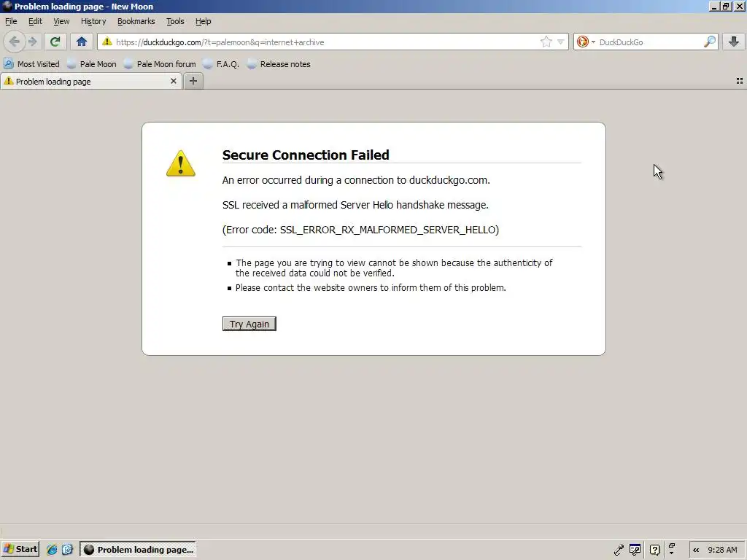Open the Edit menu
Viewport: 747px width, 560px height.
tap(35, 21)
